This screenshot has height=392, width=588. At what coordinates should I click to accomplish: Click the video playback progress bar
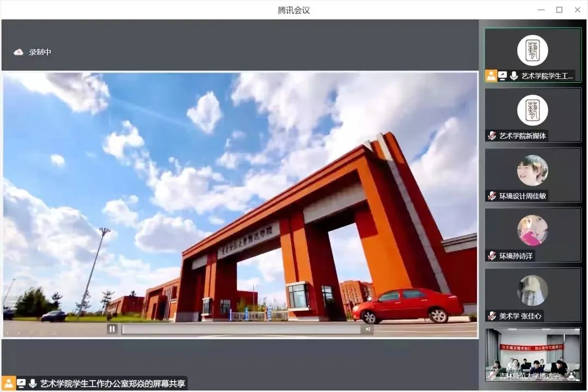click(241, 329)
